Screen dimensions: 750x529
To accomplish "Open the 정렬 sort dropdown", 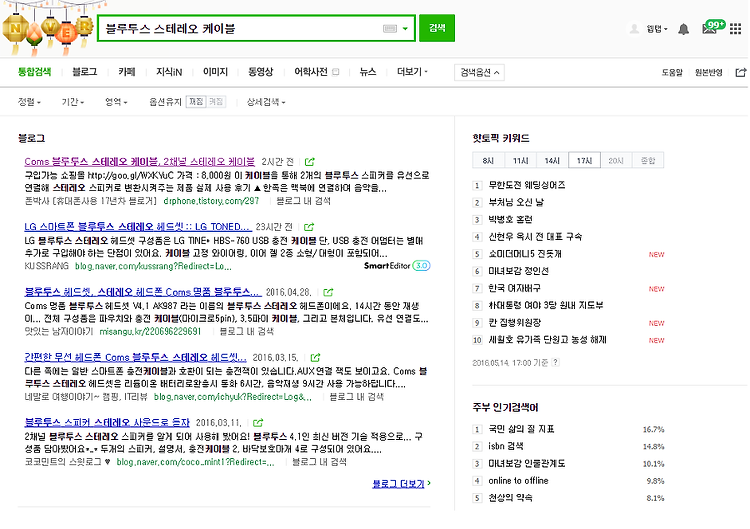I will point(29,102).
